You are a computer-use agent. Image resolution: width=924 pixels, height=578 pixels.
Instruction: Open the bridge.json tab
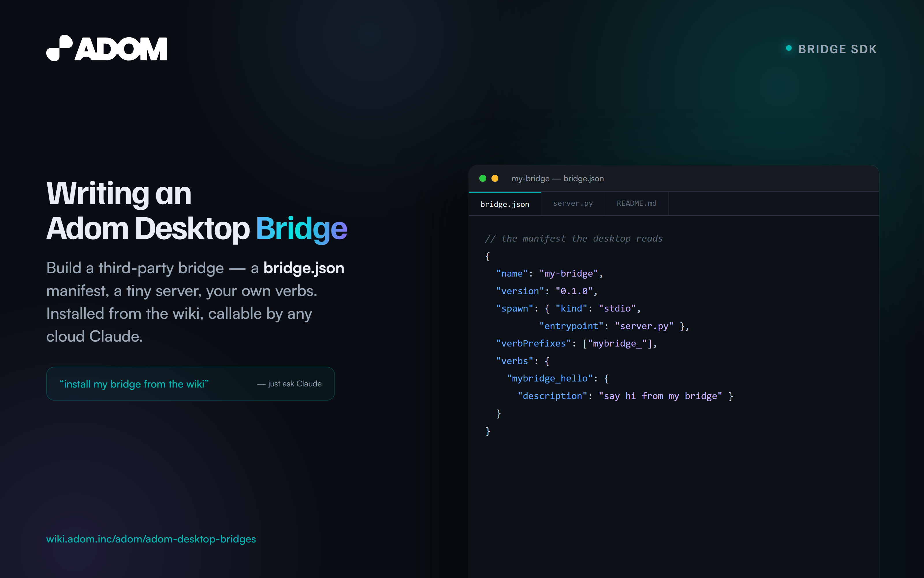point(505,204)
